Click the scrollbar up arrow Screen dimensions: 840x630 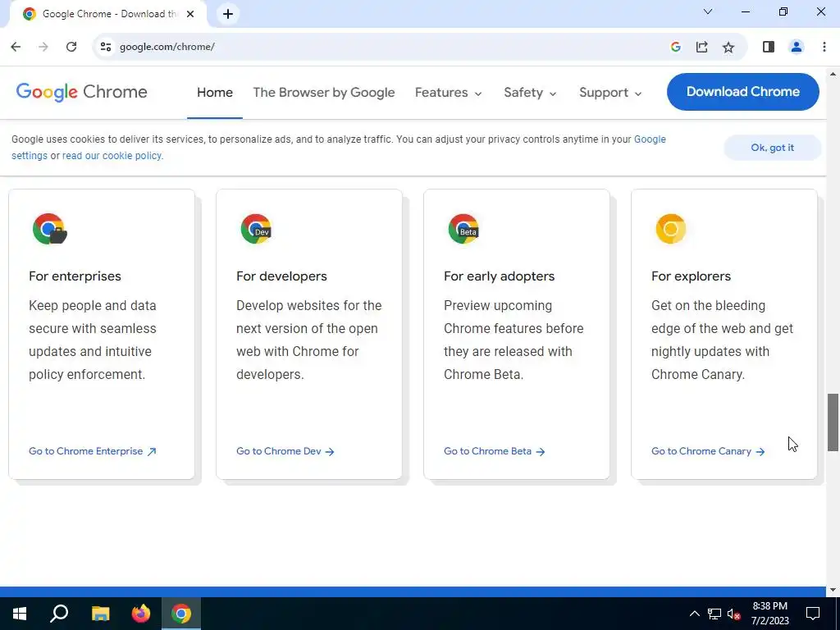(833, 74)
